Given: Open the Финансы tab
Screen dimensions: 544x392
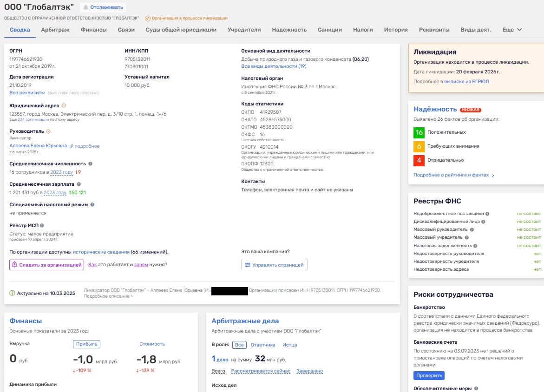Looking at the screenshot, I should click(x=94, y=30).
